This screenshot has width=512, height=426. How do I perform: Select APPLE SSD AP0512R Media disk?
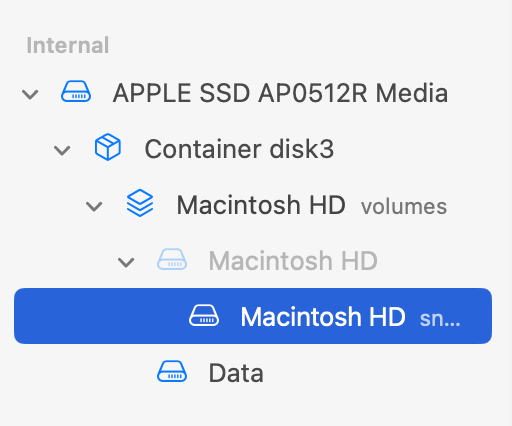click(280, 93)
